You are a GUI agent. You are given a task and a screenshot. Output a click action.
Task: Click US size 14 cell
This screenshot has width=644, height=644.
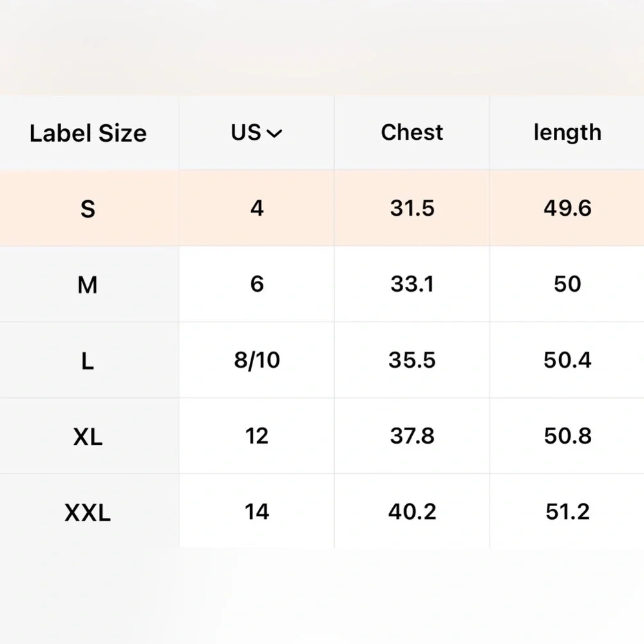[257, 512]
